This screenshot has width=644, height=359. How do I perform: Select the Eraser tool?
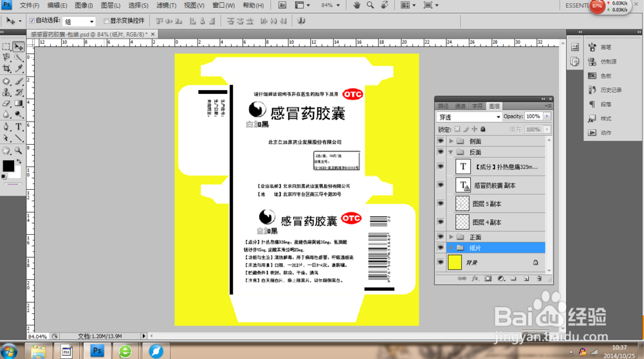coord(6,104)
